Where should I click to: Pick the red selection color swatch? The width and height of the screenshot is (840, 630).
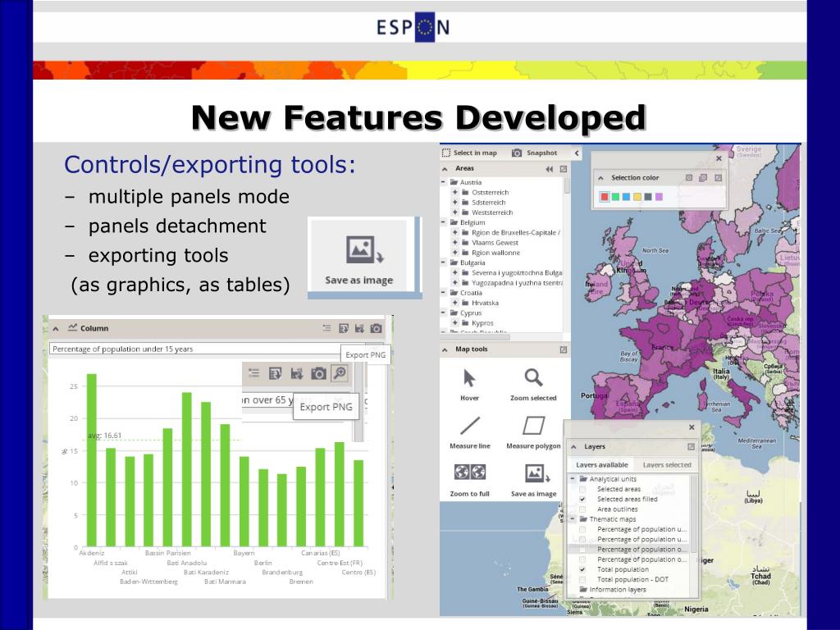click(605, 197)
